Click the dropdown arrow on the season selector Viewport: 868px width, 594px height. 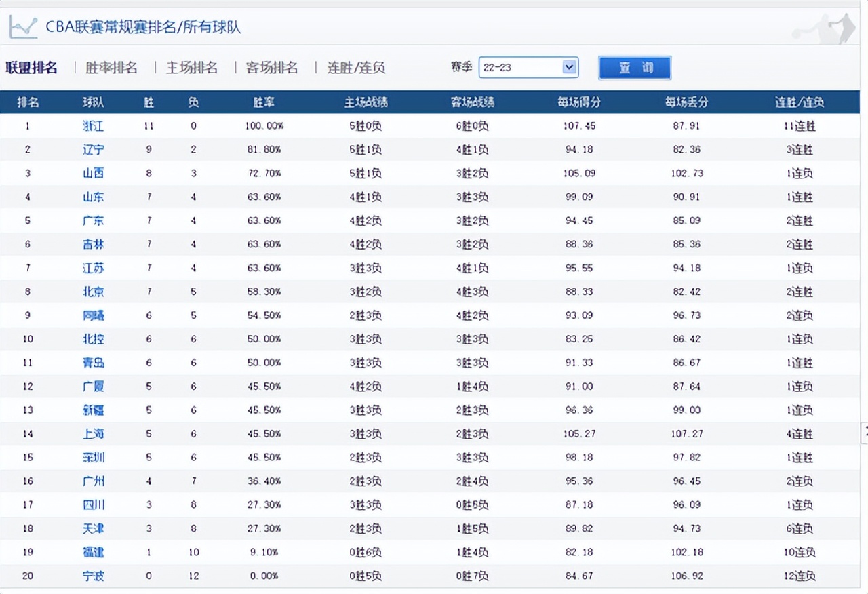tap(570, 67)
